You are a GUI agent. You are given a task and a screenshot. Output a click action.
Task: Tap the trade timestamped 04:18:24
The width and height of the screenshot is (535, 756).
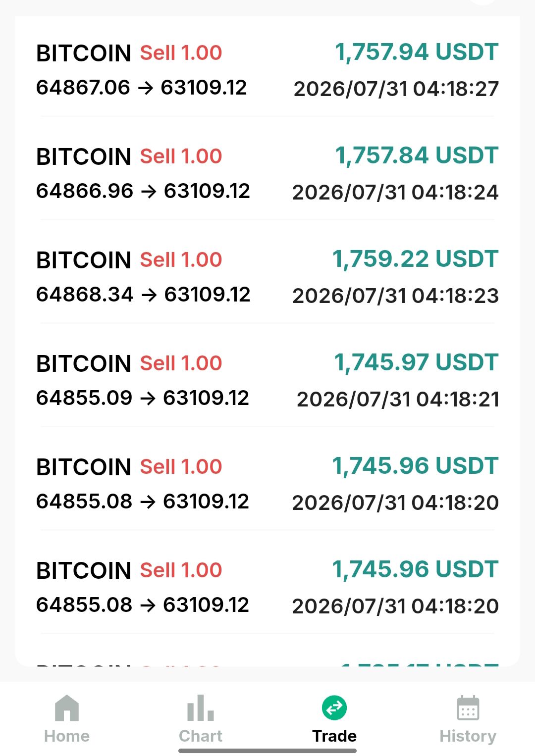pyautogui.click(x=395, y=192)
